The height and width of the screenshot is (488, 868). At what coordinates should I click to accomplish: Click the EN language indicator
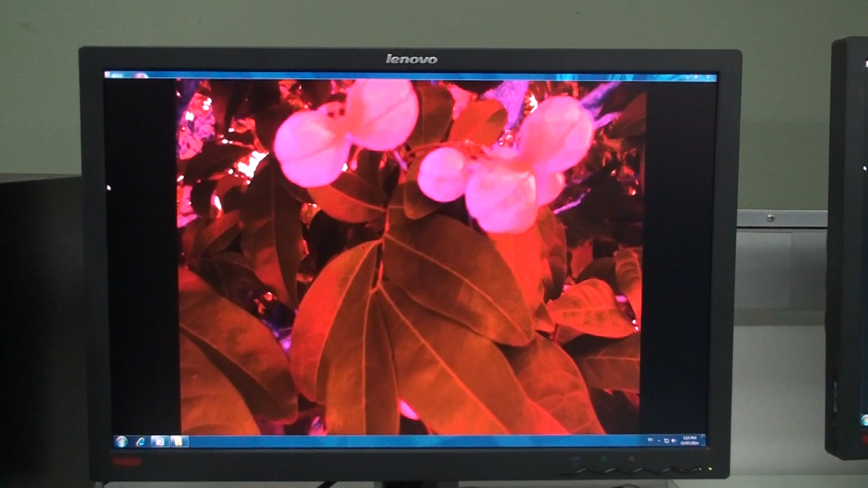[x=651, y=440]
